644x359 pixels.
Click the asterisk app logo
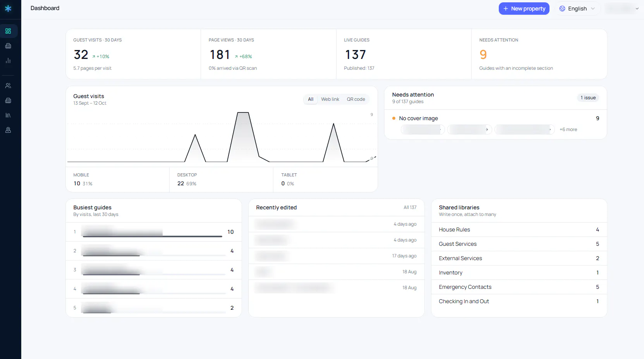coord(8,8)
